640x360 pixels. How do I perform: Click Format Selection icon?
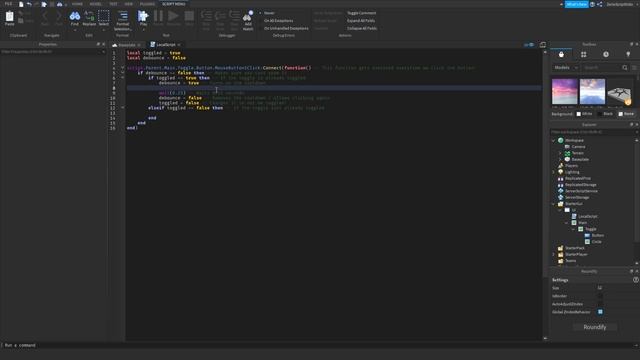[x=122, y=16]
